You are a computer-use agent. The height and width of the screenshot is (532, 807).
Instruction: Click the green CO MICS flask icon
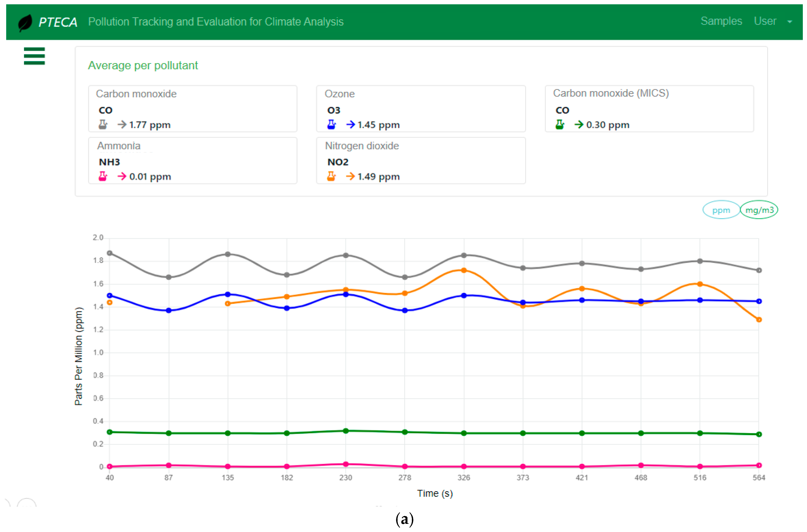[559, 124]
